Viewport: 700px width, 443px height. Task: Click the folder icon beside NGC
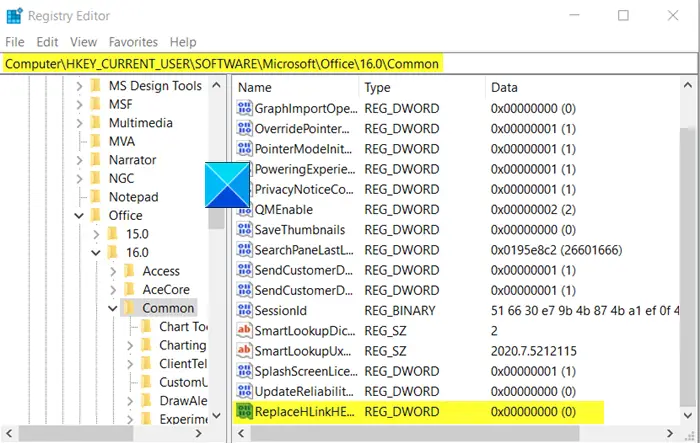[96, 178]
